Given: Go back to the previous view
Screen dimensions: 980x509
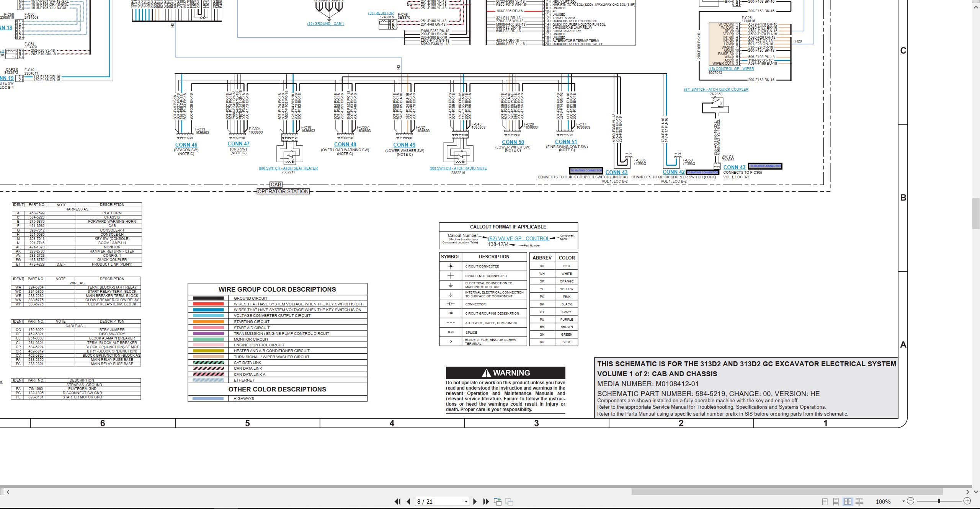Looking at the screenshot, I should click(498, 501).
